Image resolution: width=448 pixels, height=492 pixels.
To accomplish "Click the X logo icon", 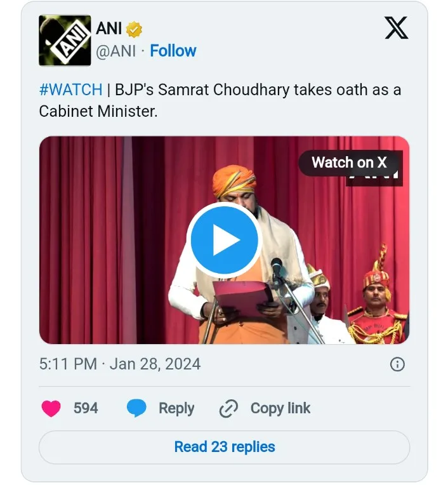I will tap(397, 28).
